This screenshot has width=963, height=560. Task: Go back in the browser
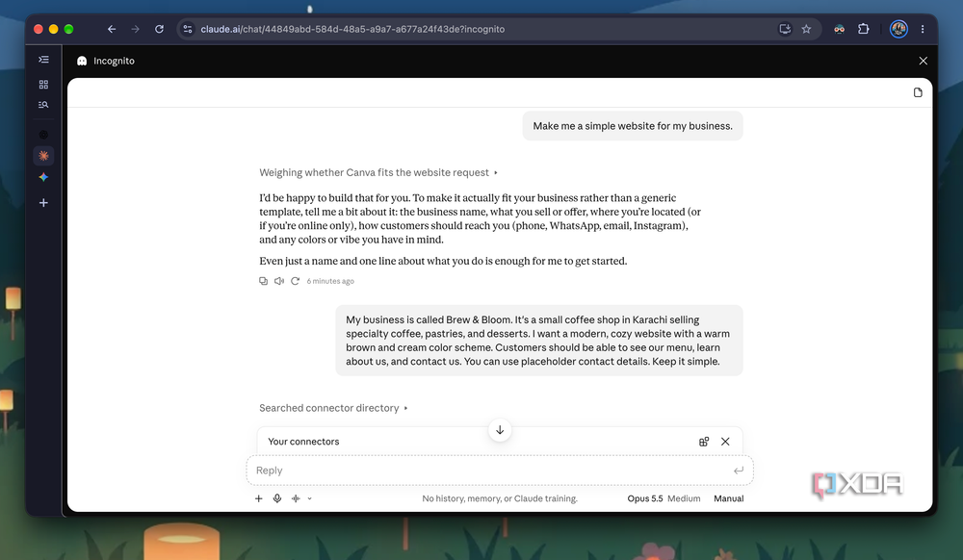click(111, 29)
